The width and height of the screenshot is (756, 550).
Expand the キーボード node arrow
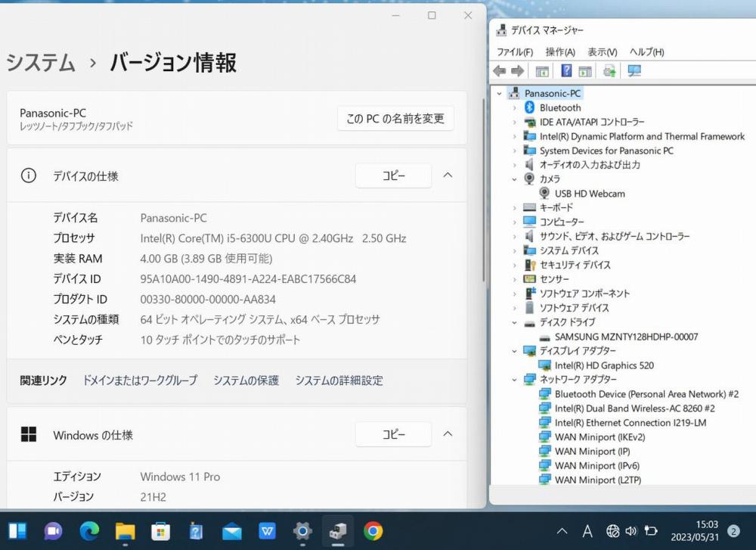[x=514, y=208]
